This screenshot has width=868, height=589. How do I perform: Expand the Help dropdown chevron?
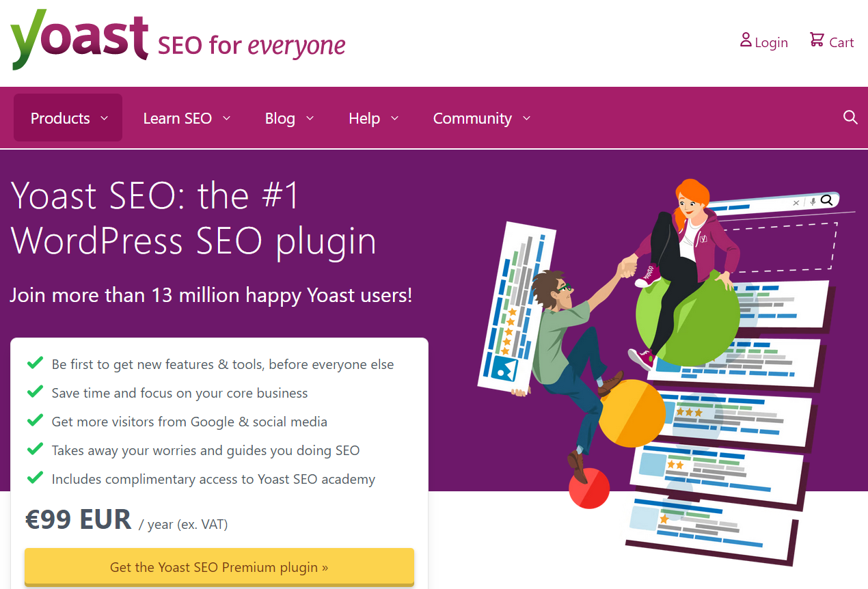[x=394, y=118]
